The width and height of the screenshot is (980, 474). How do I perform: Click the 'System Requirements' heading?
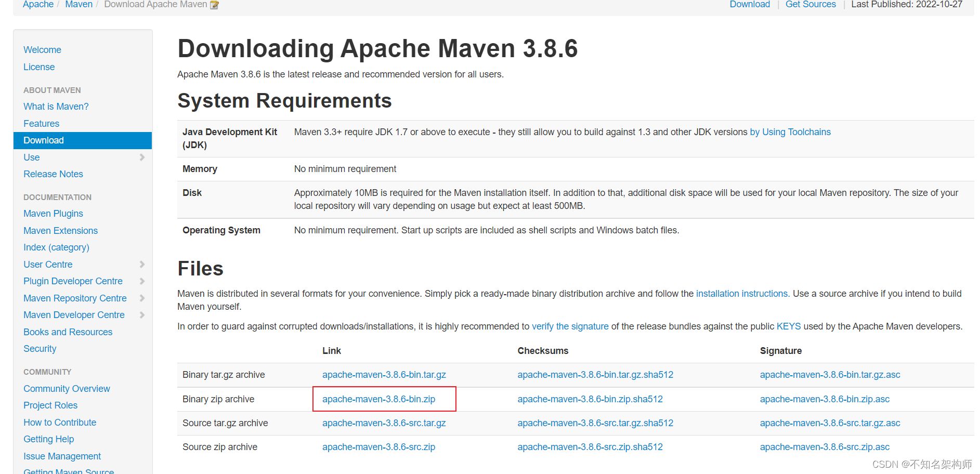coord(284,101)
